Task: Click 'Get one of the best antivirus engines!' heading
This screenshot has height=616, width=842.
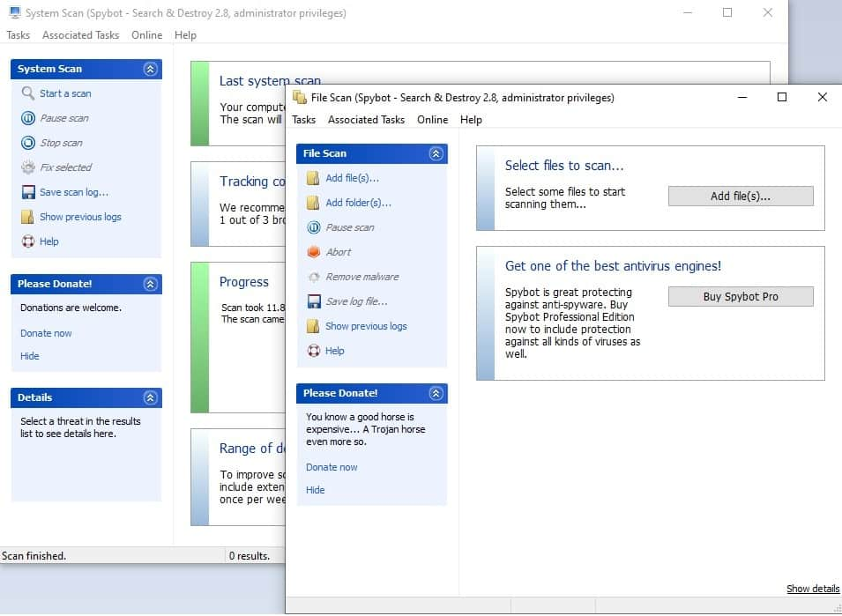Action: coord(614,265)
